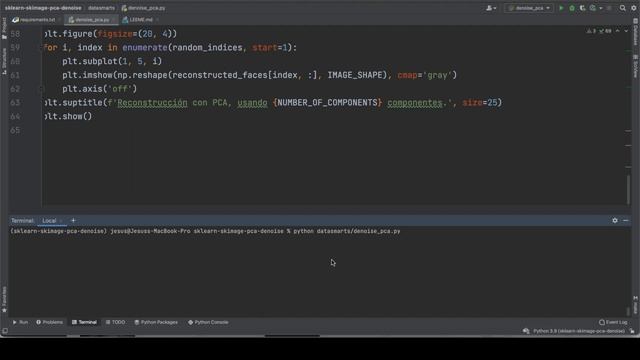Switch to the Terminal tool window button
Image resolution: width=640 pixels, height=360 pixels.
(x=84, y=322)
